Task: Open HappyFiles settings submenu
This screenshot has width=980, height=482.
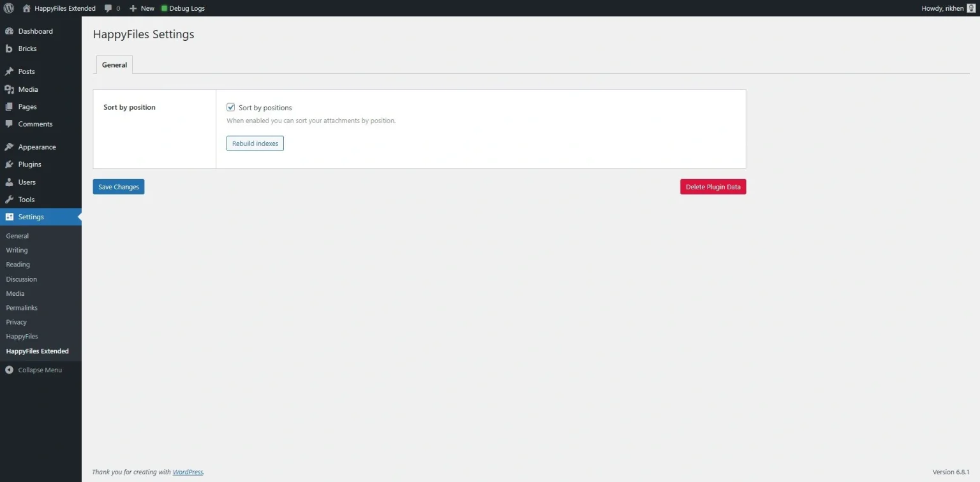Action: coord(22,337)
